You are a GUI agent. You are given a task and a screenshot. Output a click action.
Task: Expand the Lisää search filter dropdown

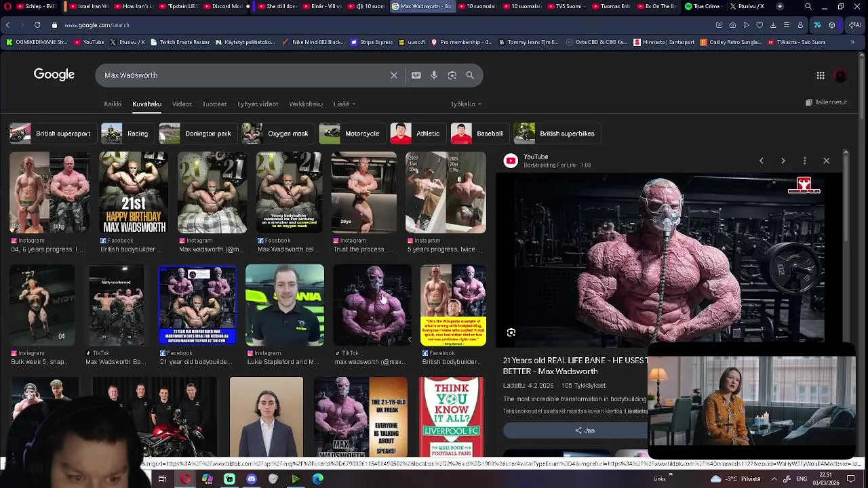(344, 104)
